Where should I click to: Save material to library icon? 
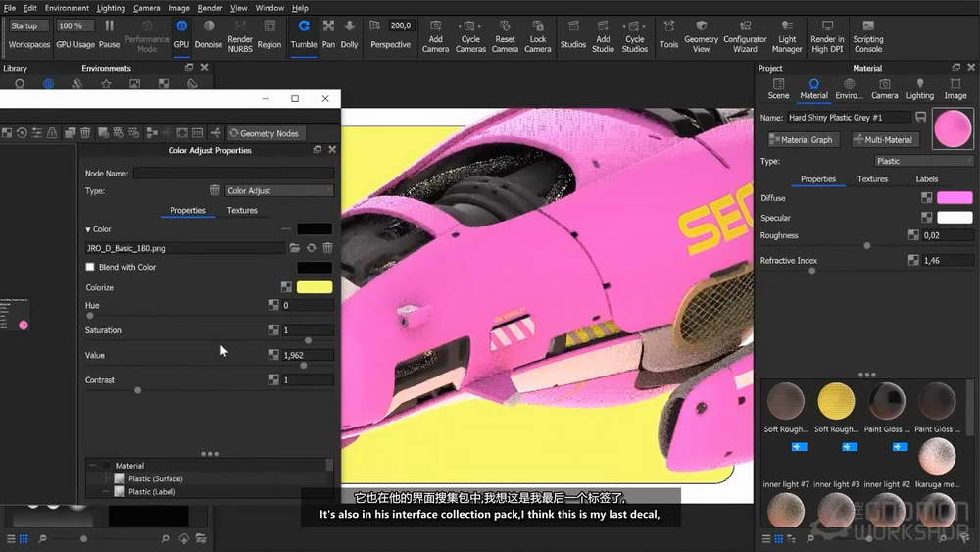920,117
